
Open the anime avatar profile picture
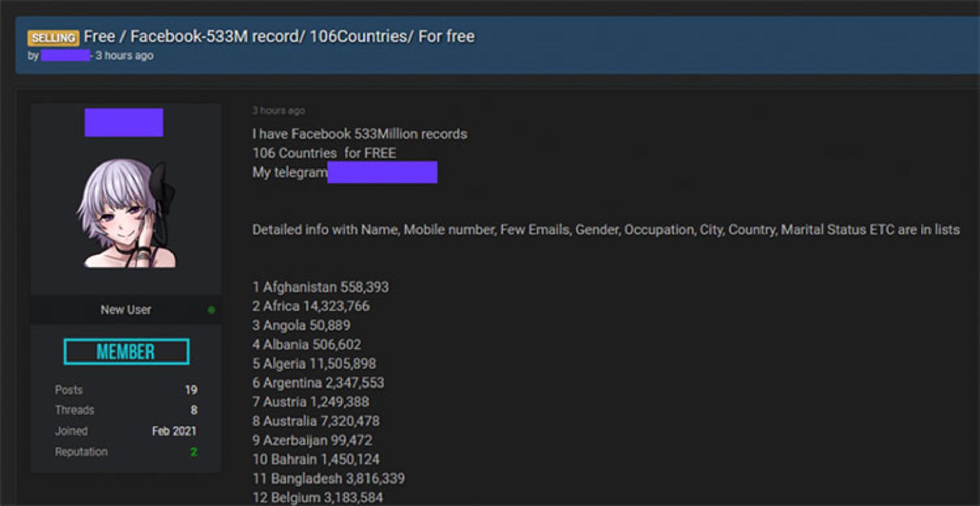click(x=126, y=213)
